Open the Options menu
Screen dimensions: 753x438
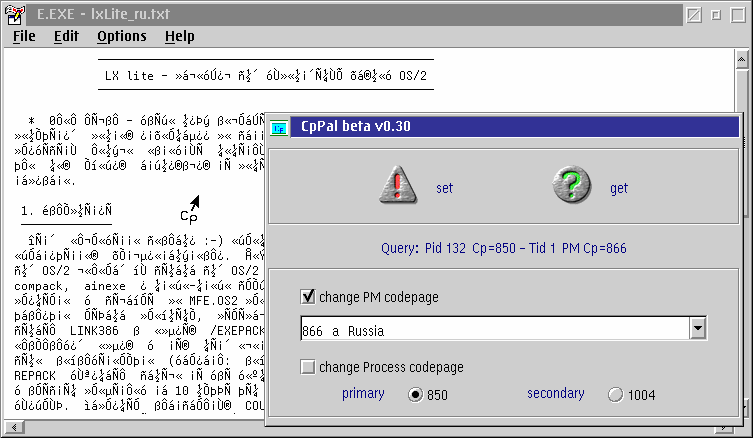click(121, 36)
